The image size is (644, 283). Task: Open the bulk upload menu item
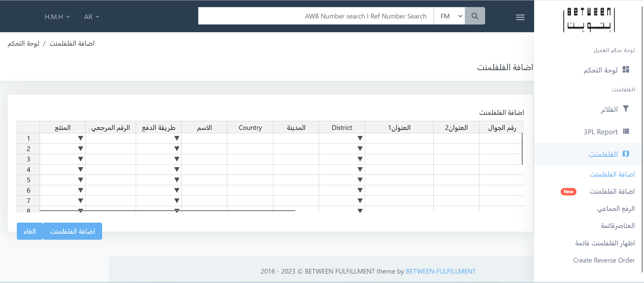(x=615, y=208)
